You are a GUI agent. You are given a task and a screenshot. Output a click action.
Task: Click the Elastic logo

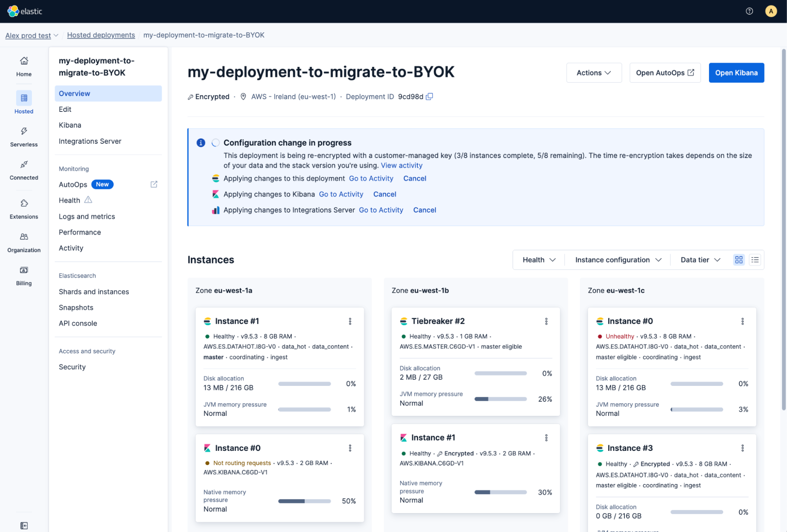(25, 11)
